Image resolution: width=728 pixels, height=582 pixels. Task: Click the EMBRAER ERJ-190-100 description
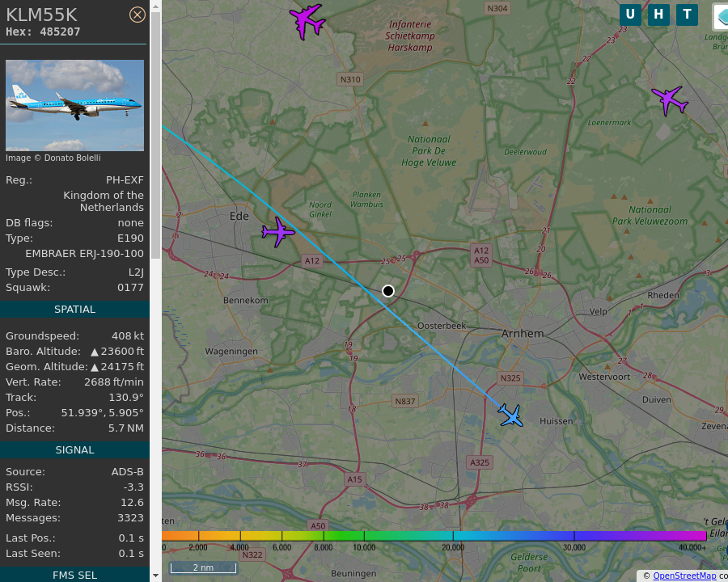pyautogui.click(x=84, y=253)
